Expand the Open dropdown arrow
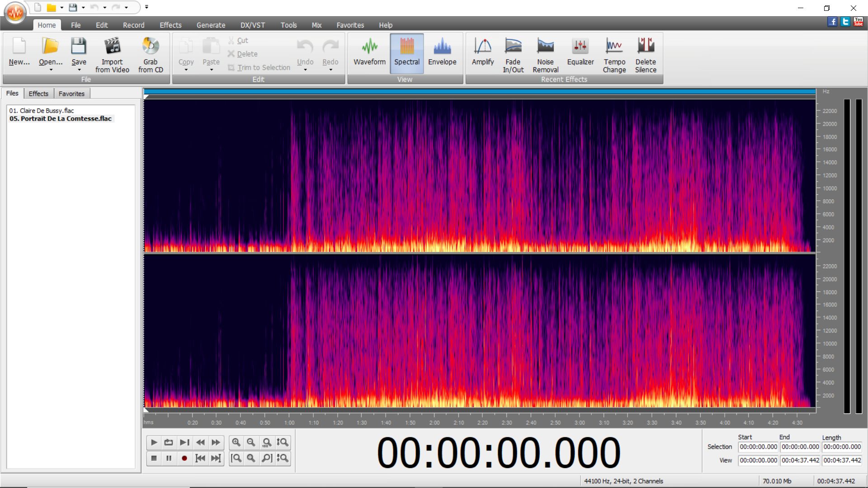The height and width of the screenshot is (488, 868). pos(51,70)
